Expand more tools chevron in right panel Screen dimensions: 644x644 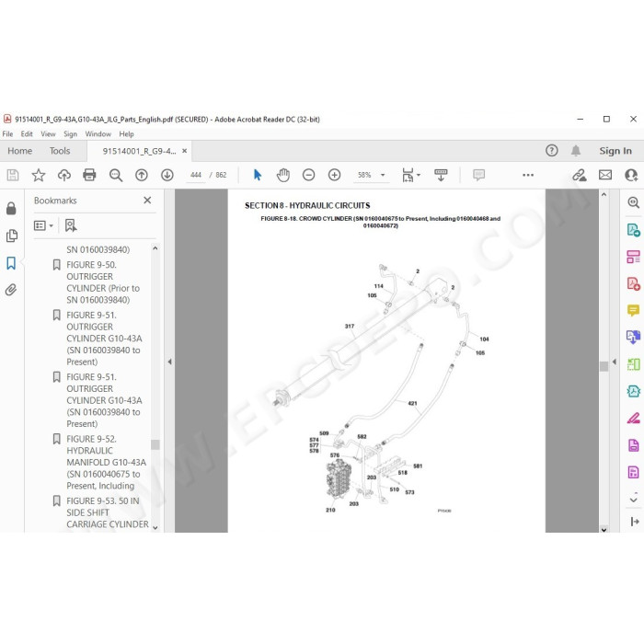[633, 500]
